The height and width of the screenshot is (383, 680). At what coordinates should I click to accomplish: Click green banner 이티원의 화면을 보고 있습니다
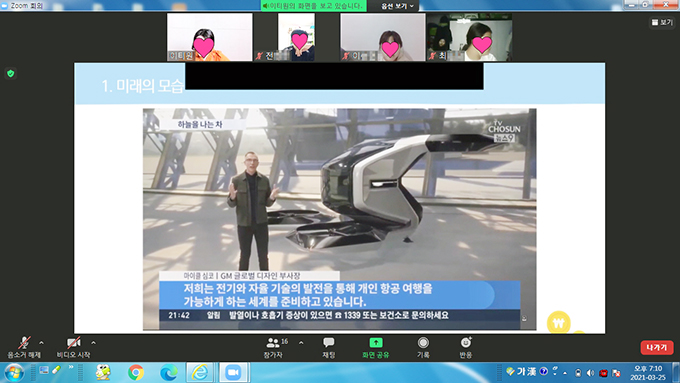314,6
